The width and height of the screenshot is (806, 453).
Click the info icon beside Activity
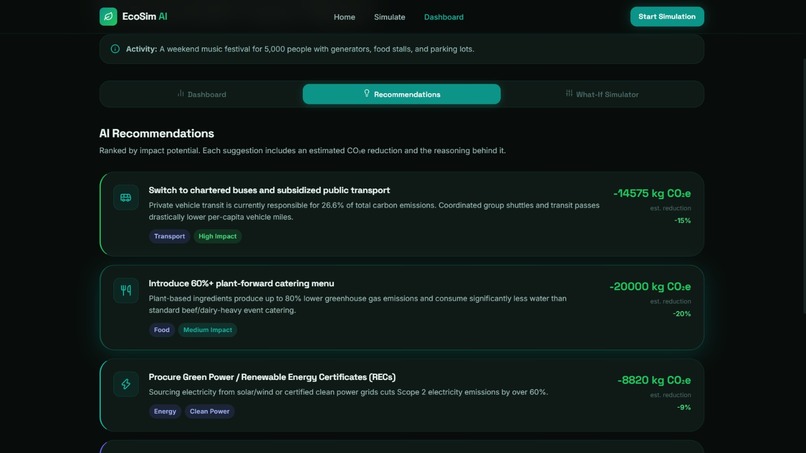pyautogui.click(x=115, y=49)
